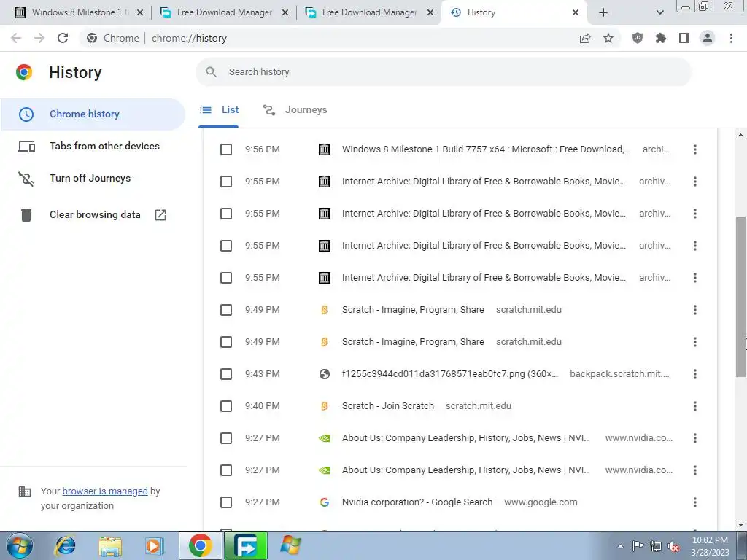Image resolution: width=747 pixels, height=560 pixels.
Task: Check the Nvidia corporation Google Search entry
Action: tap(226, 502)
